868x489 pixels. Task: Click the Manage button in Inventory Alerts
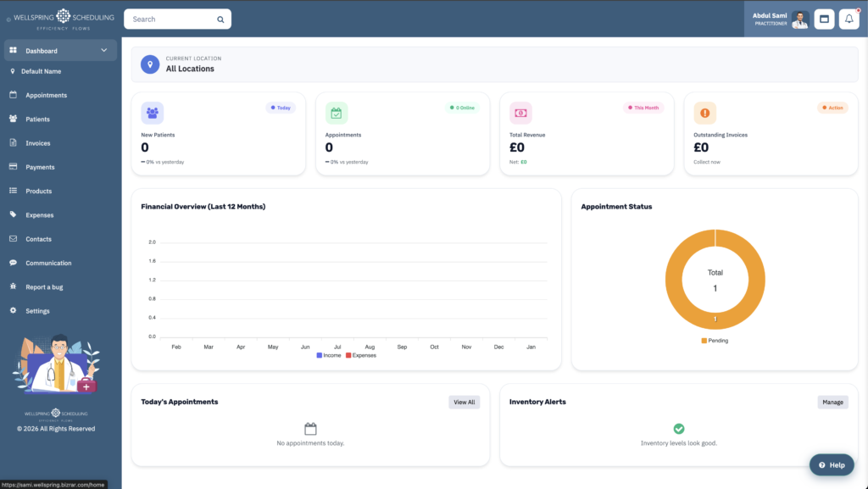[832, 402]
